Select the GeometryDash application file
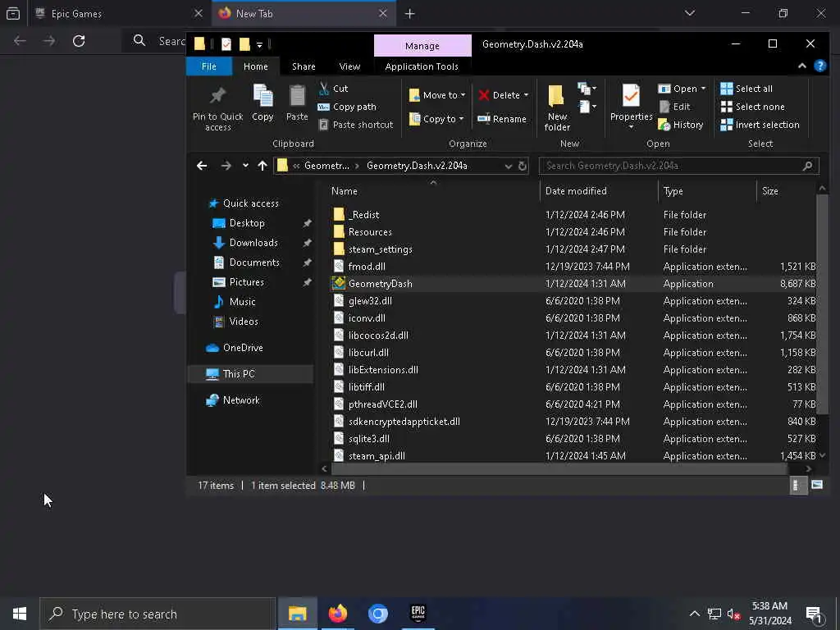The image size is (840, 630). (x=380, y=283)
